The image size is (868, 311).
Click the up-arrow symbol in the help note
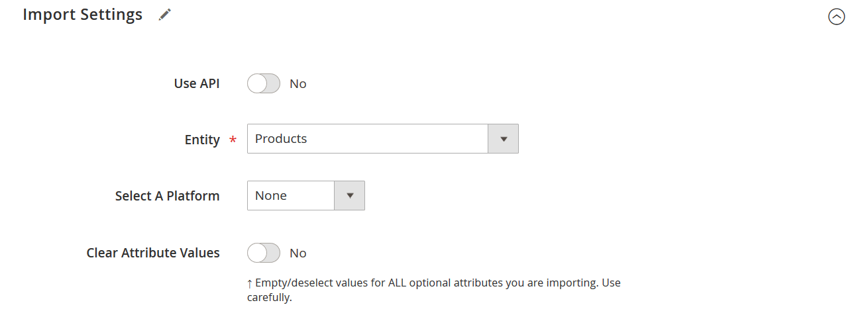pos(250,283)
